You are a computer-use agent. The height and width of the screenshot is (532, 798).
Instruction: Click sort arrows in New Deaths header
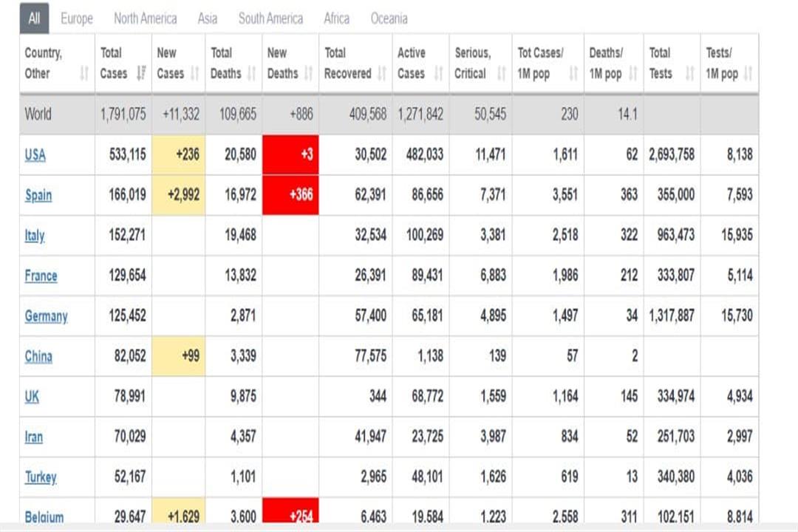coord(309,74)
